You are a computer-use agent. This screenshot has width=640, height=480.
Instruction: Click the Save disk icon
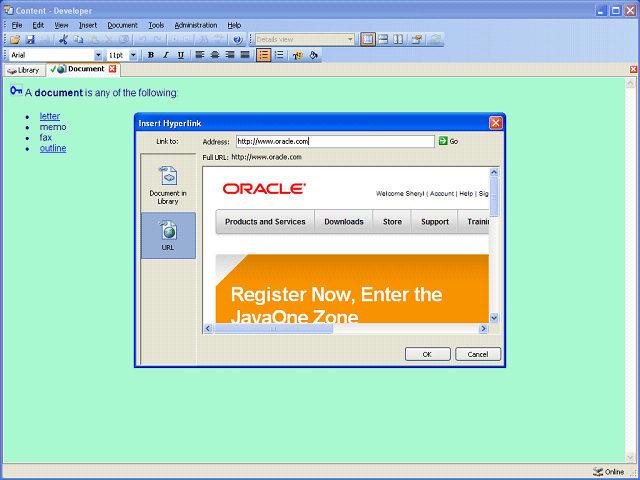tap(30, 40)
